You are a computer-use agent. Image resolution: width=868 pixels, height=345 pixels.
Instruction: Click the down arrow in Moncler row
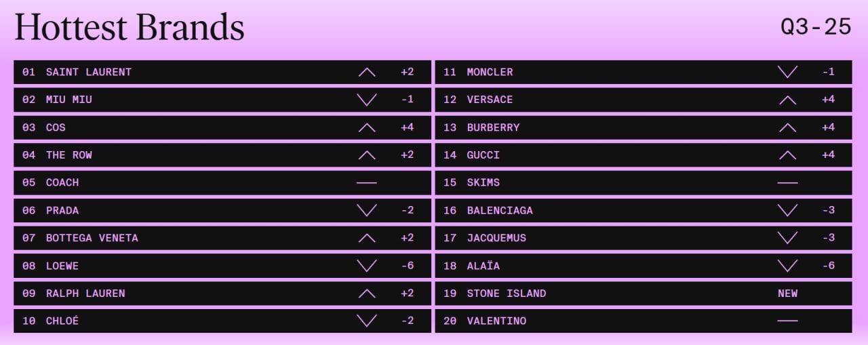[787, 72]
